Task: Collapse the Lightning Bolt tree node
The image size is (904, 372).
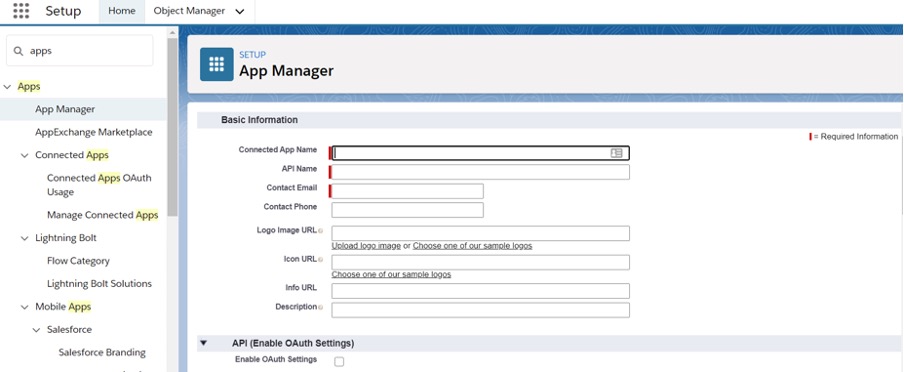Action: [24, 238]
